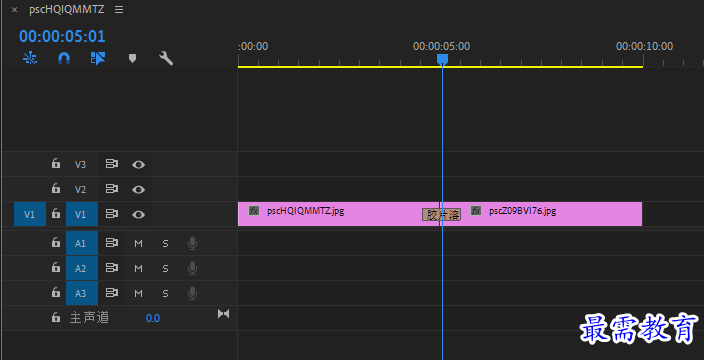Click fx badge on pscZ09BVI76.jpg clip
This screenshot has width=704, height=360.
coord(476,211)
